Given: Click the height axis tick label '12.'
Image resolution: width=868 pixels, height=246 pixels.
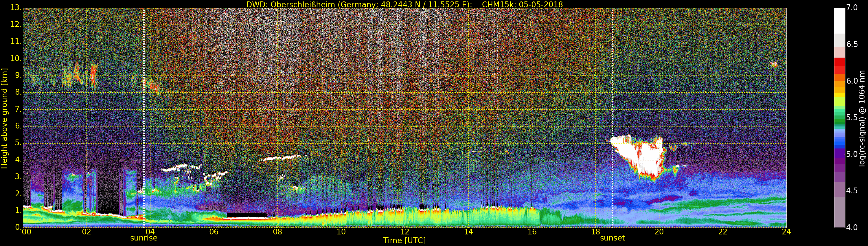Looking at the screenshot, I should tap(16, 25).
